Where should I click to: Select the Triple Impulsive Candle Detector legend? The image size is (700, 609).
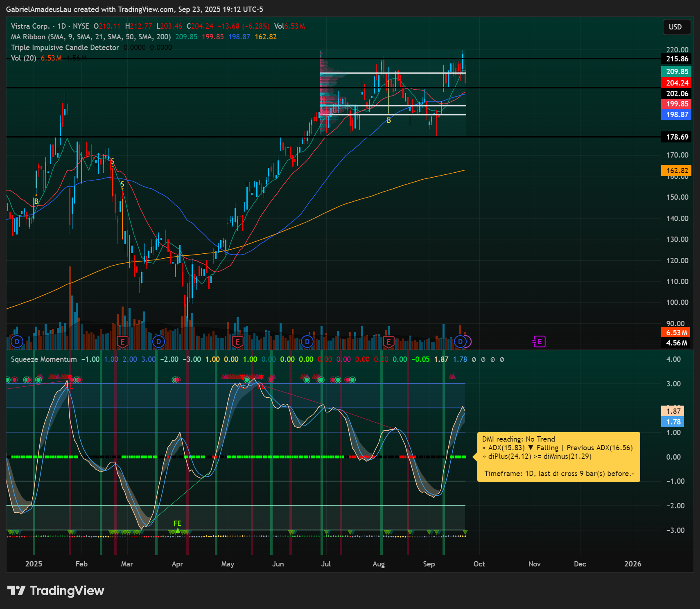click(65, 47)
